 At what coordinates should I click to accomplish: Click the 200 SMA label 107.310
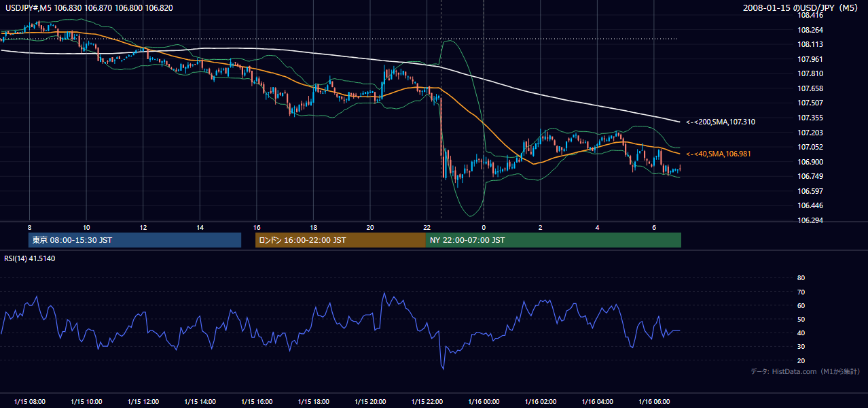721,122
